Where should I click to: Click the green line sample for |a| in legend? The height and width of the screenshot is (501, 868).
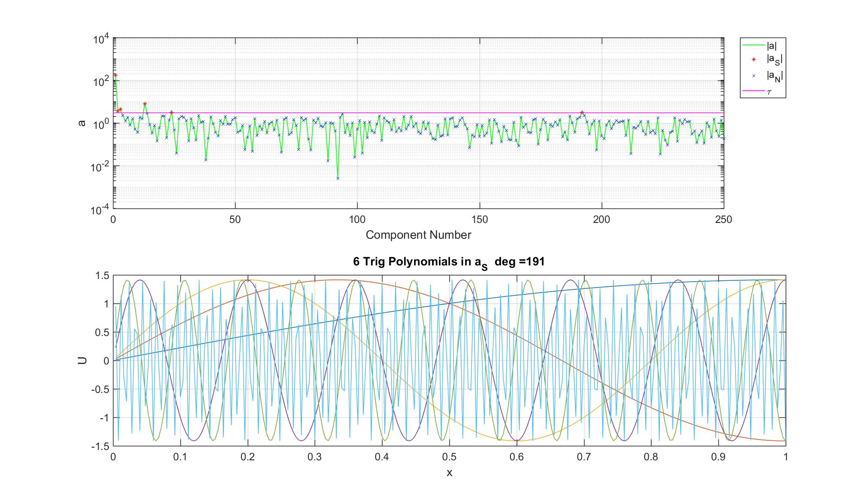[754, 45]
